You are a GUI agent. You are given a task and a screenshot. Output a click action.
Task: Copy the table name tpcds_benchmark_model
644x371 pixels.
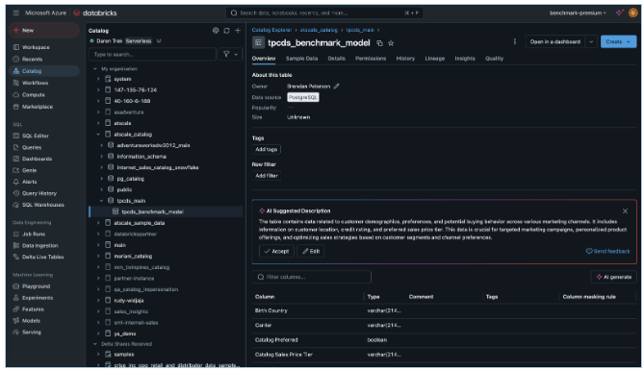[380, 43]
